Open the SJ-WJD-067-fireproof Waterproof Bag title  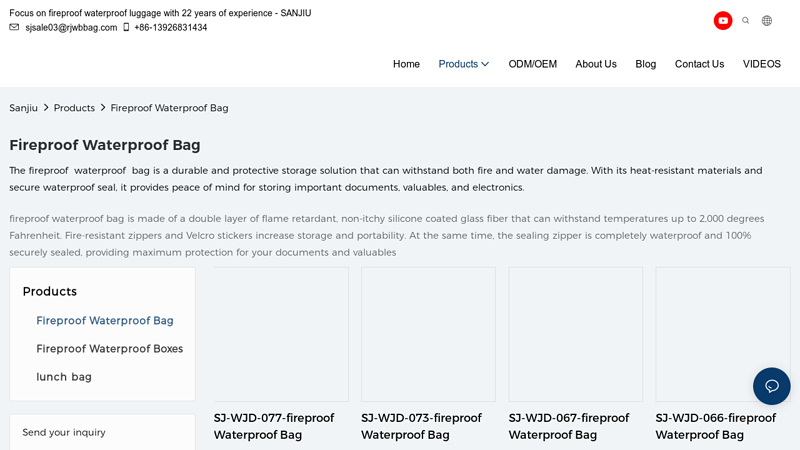[x=568, y=426]
